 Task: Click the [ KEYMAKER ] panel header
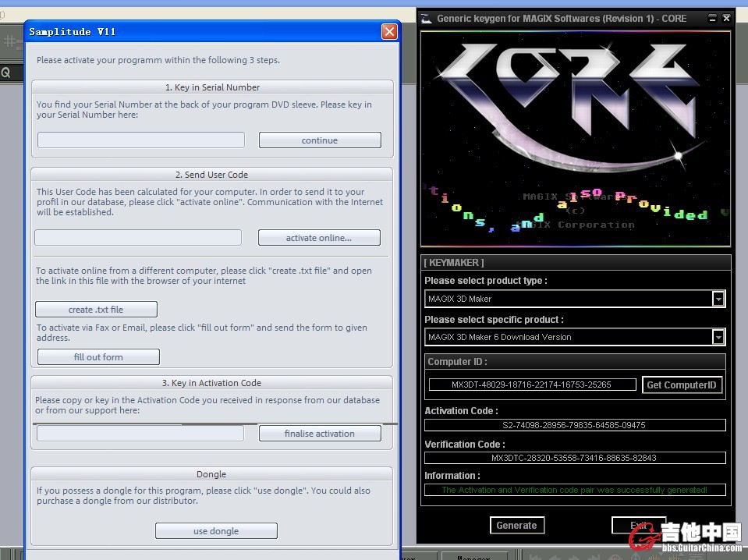tap(576, 262)
